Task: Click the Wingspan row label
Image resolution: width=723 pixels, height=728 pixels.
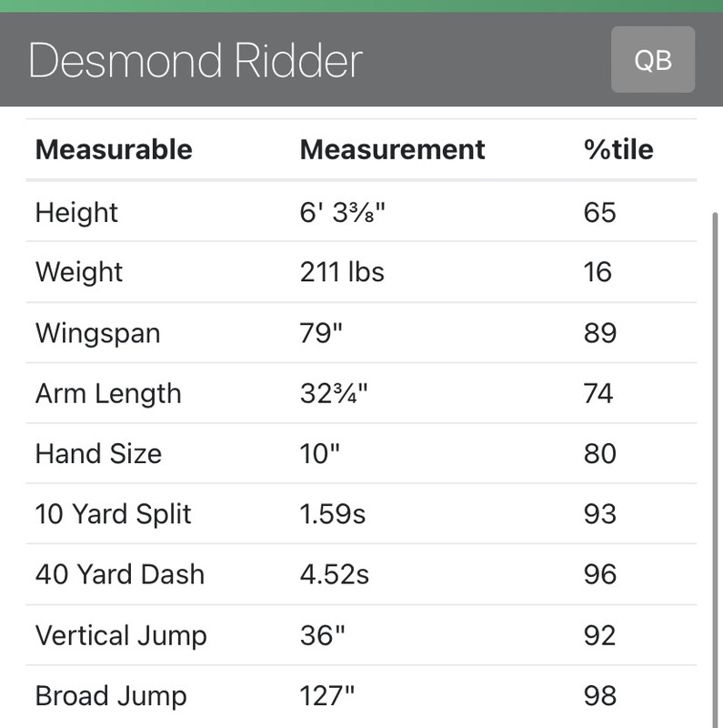Action: (98, 333)
